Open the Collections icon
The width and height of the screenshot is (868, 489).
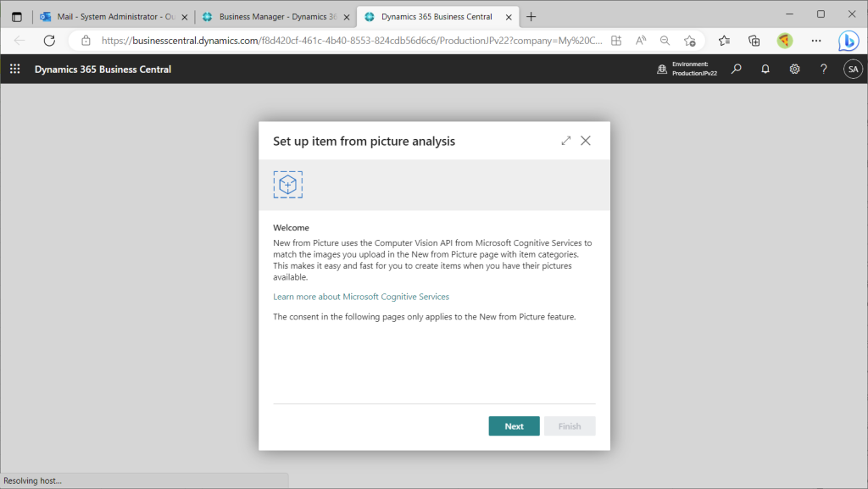tap(754, 41)
